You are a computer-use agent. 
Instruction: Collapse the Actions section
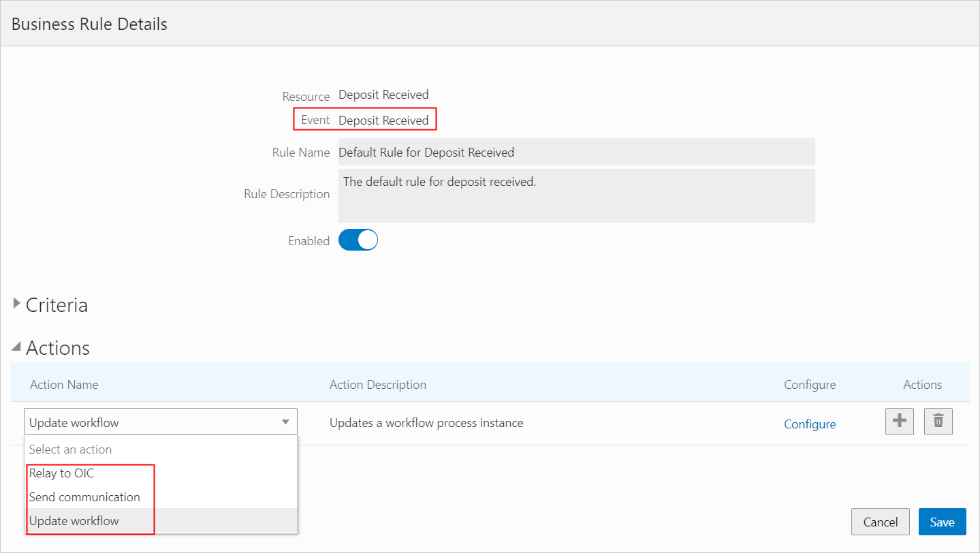pyautogui.click(x=17, y=347)
